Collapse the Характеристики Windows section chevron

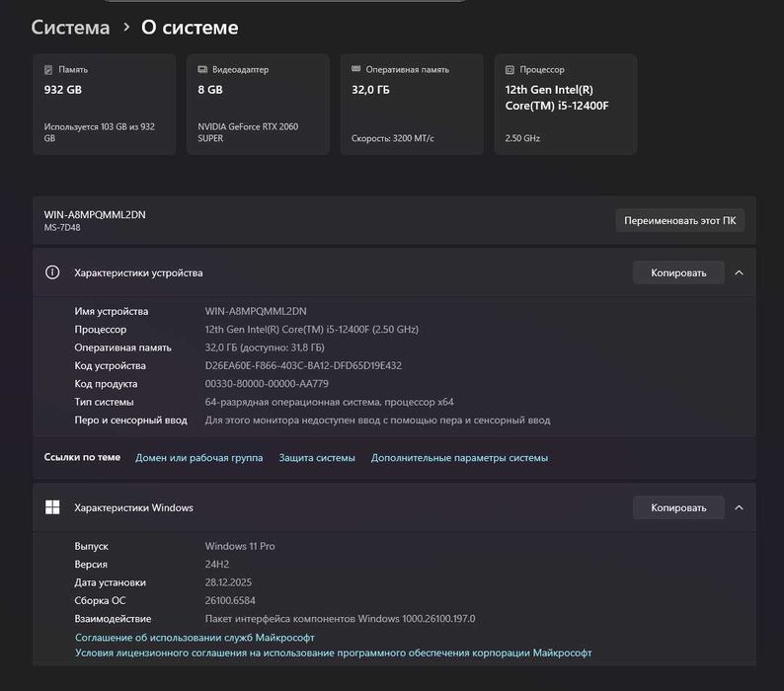pos(739,507)
